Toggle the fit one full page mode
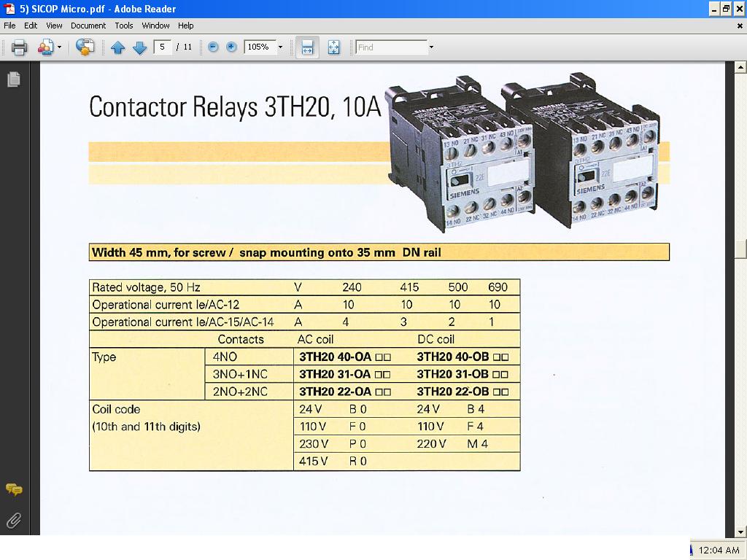The height and width of the screenshot is (560, 747). [333, 47]
